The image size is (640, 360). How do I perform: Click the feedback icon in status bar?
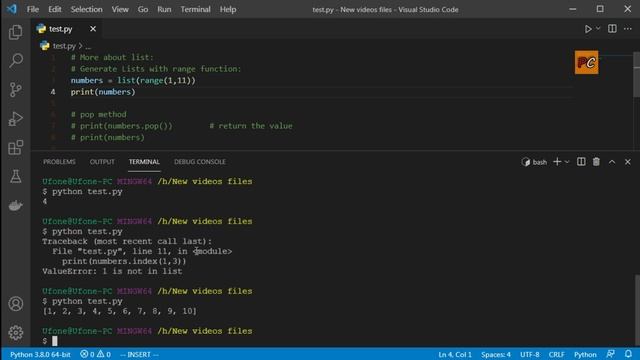[610, 354]
